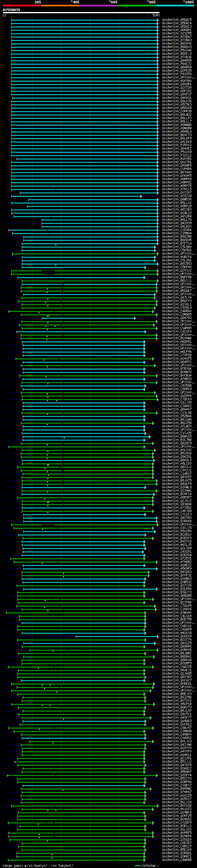Select hit label UniRef100_A8MQP1
The width and height of the screenshot is (197, 868).
coord(177,30)
